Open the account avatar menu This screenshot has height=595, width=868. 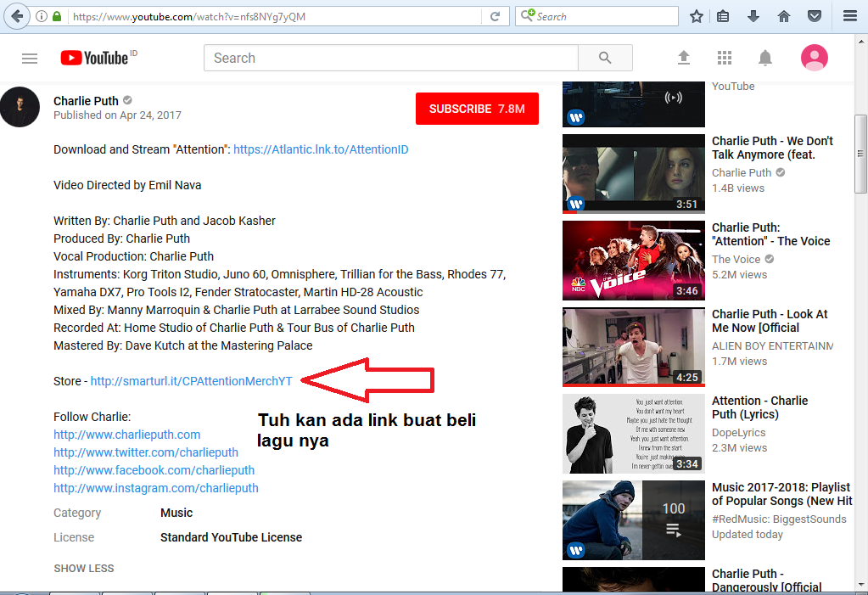click(x=815, y=58)
